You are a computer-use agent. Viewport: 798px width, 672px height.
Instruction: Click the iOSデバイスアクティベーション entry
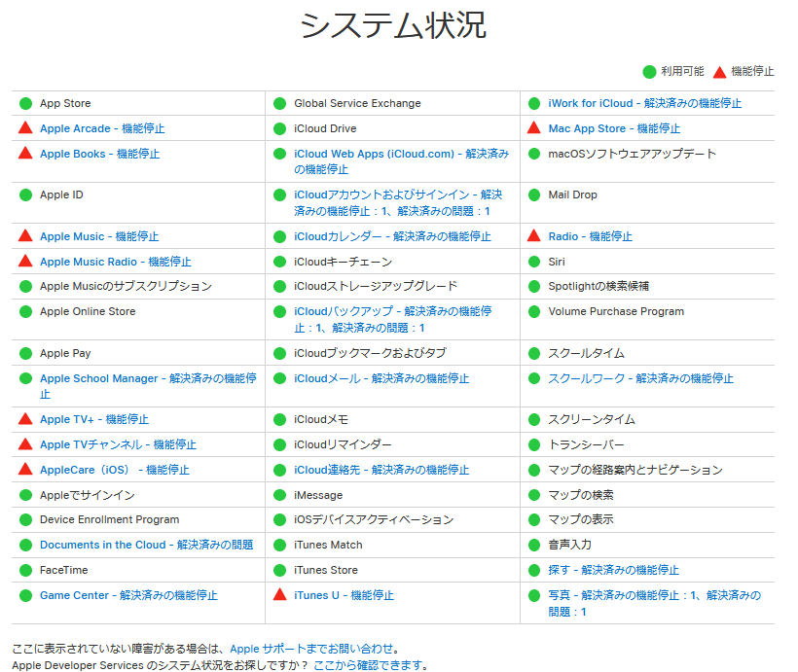pos(374,519)
